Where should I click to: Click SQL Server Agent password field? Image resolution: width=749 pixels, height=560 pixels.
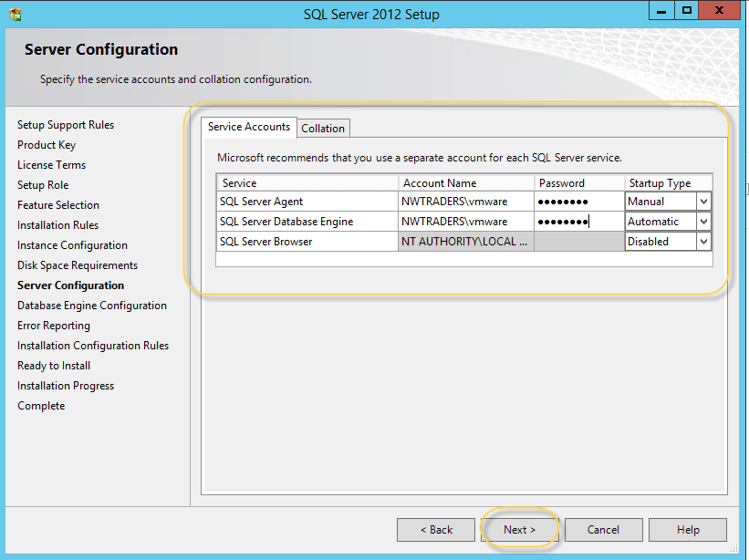578,202
